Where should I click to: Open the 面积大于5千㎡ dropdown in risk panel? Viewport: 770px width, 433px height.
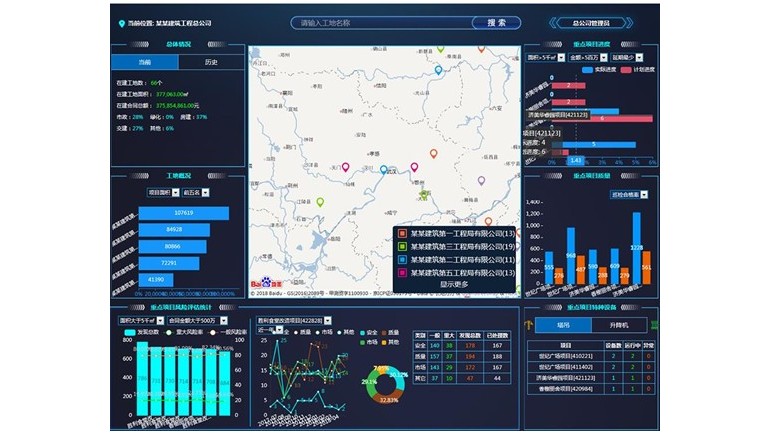(141, 321)
